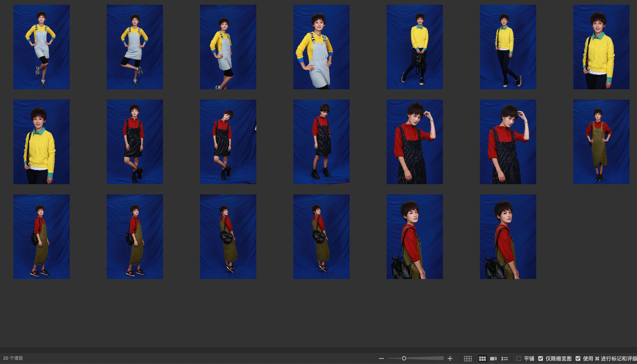Select close-up denim overalls photo in top row
The image size is (637, 364).
click(x=321, y=47)
